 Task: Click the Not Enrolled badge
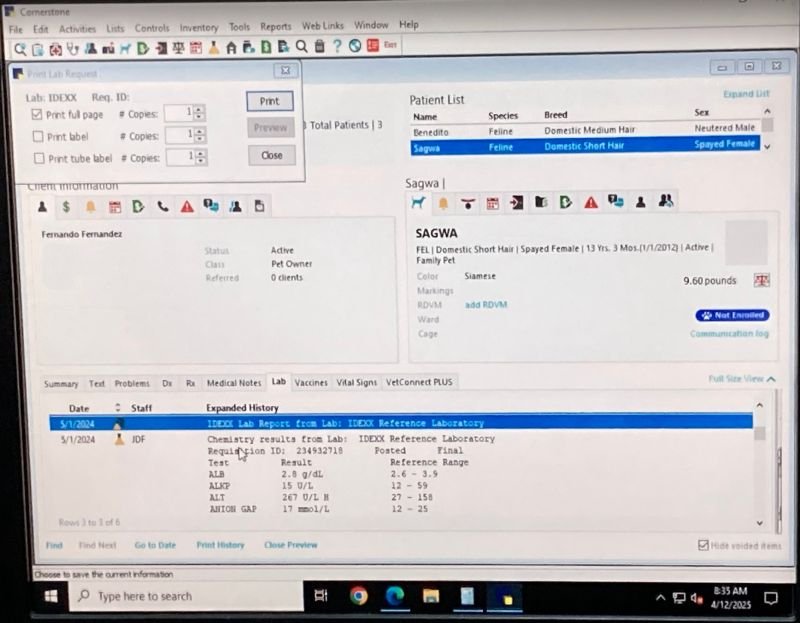[732, 315]
